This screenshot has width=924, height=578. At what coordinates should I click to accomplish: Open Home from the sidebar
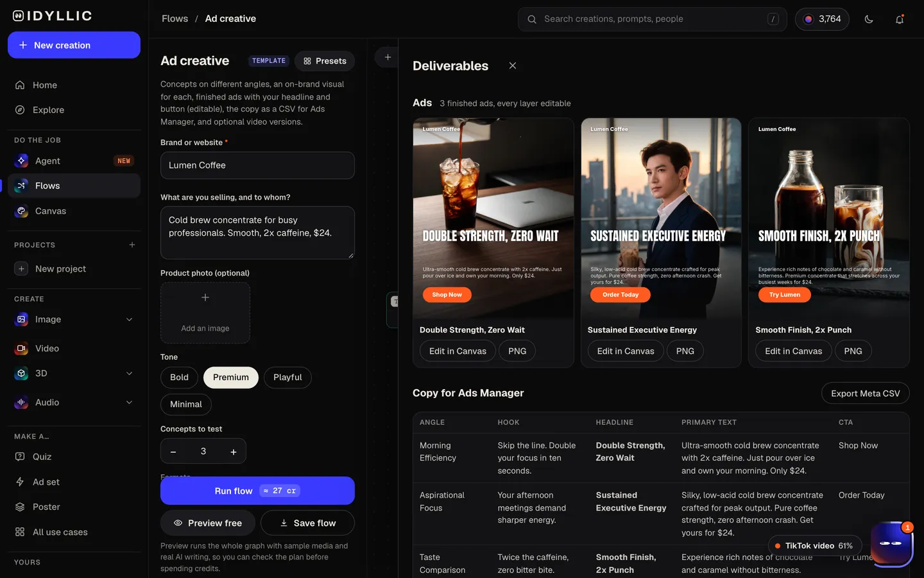(74, 85)
